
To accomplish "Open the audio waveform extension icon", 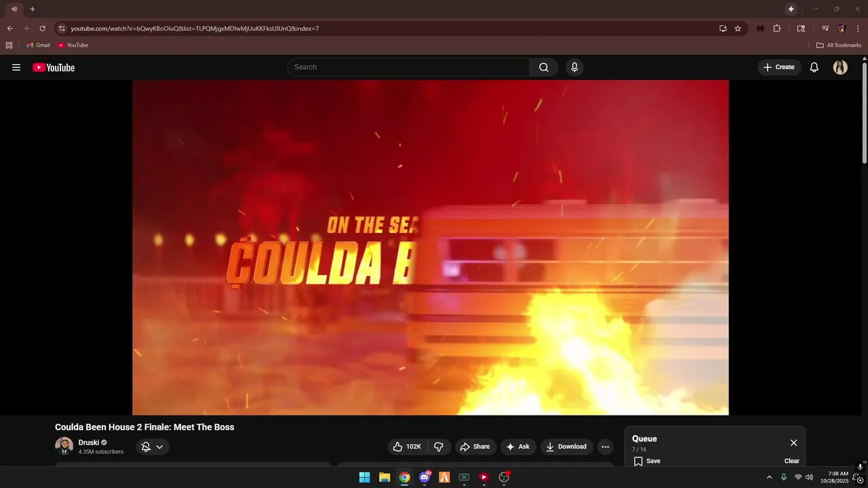I will (x=760, y=28).
